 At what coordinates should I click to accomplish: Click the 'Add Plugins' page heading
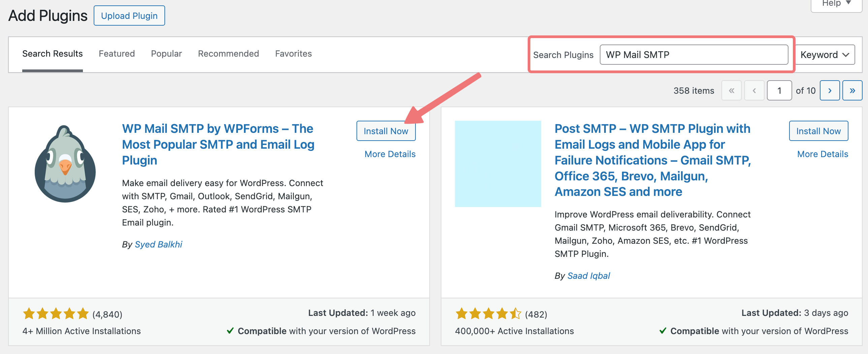(48, 16)
